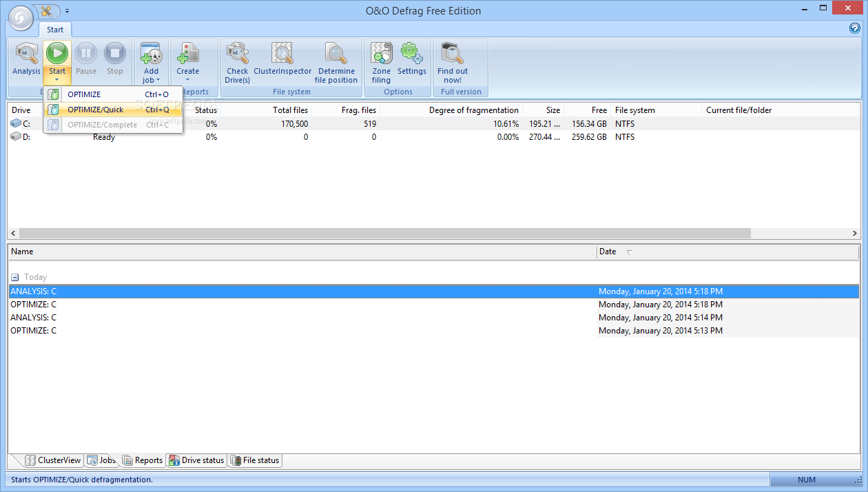Select drive D: icon in drive list
Image resolution: width=868 pixels, height=492 pixels.
point(16,136)
